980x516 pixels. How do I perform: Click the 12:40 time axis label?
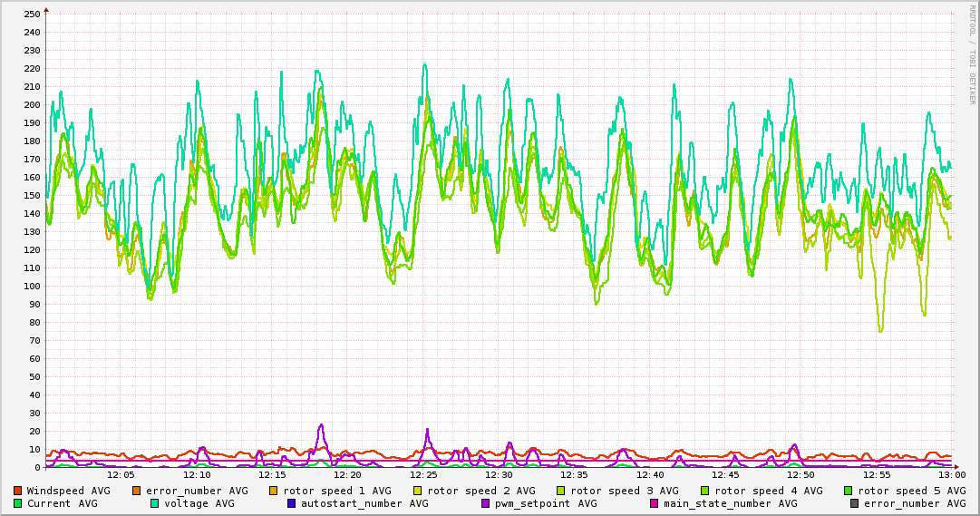(x=650, y=475)
